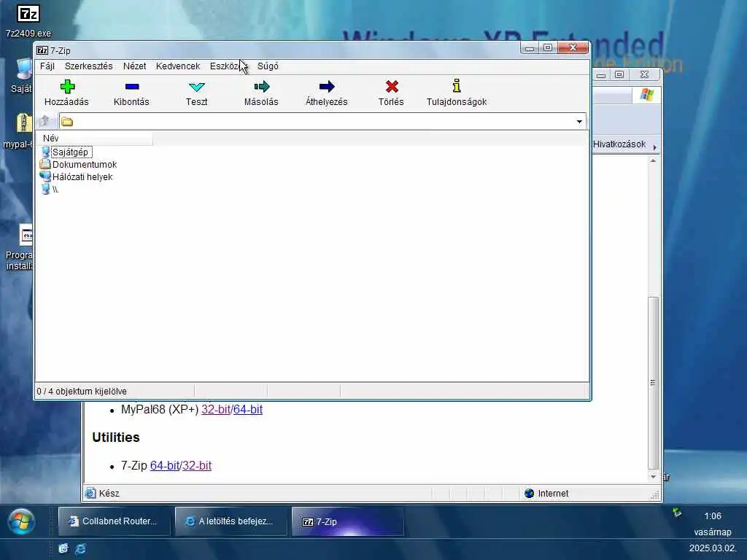This screenshot has width=747, height=560.
Task: Click the Hozzáadás (Add) green plus icon
Action: (67, 86)
